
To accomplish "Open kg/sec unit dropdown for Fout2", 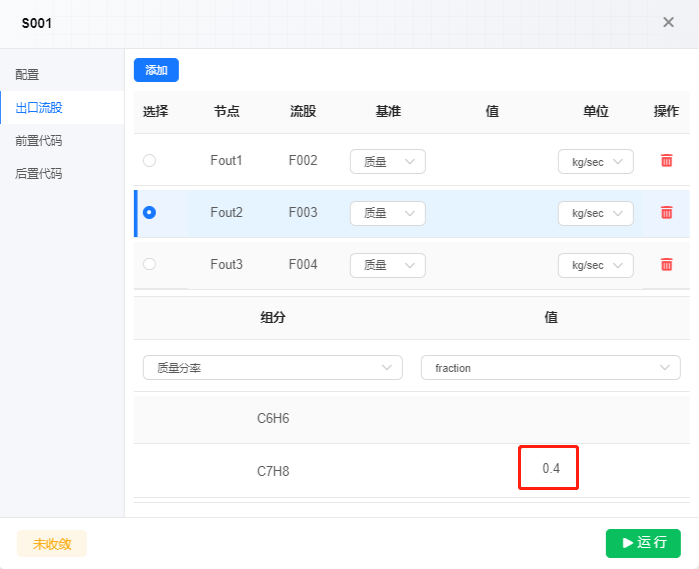I will [596, 214].
